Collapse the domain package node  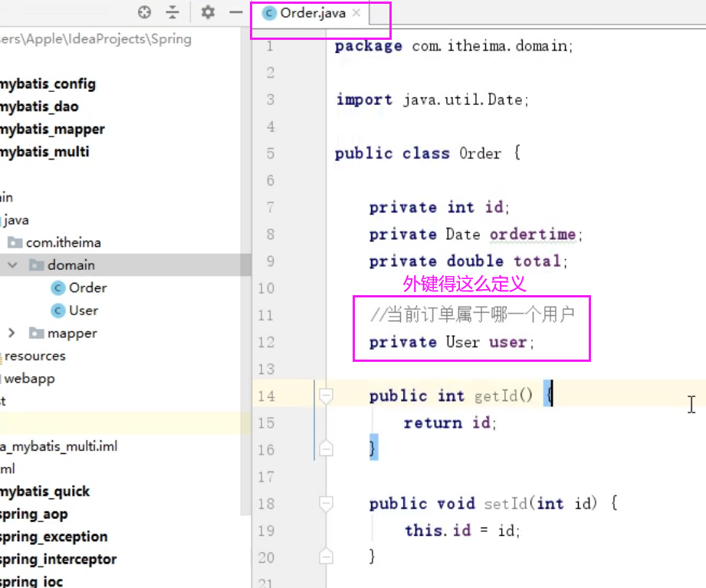click(x=12, y=264)
